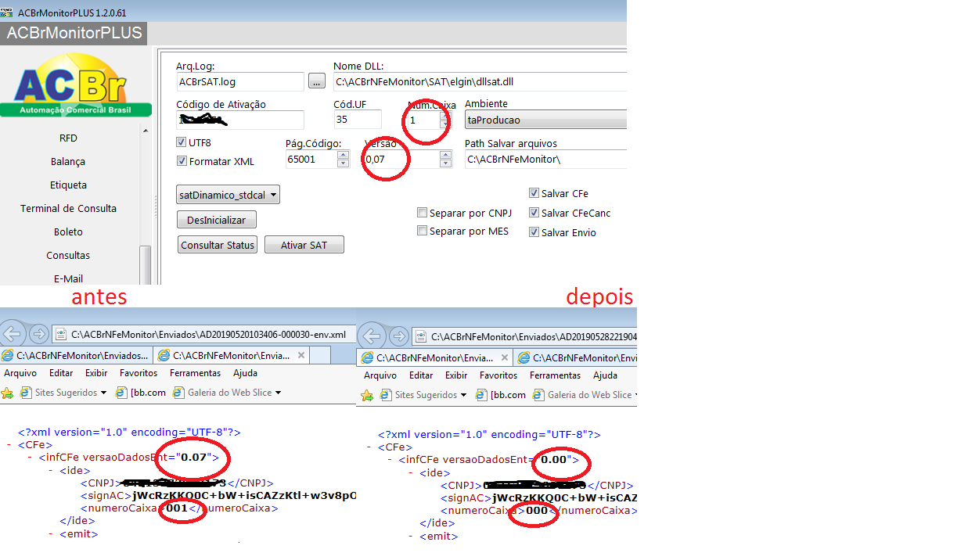Viewport: 968px width, 560px height.
Task: Decrease the Pág.Código value with down arrow
Action: 343,163
